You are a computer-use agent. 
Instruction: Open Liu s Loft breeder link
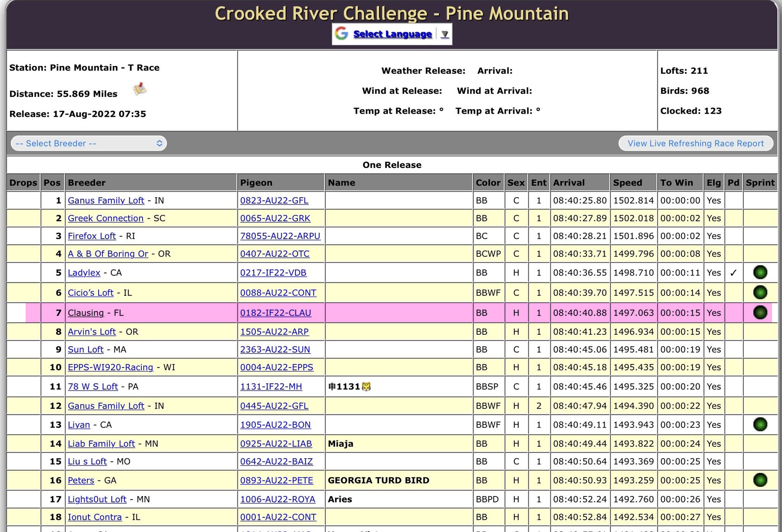(87, 461)
